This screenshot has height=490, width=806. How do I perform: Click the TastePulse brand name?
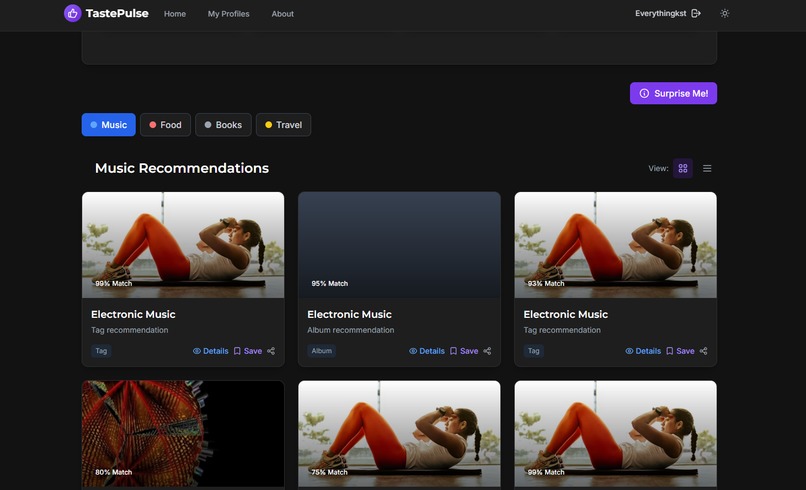[x=117, y=13]
